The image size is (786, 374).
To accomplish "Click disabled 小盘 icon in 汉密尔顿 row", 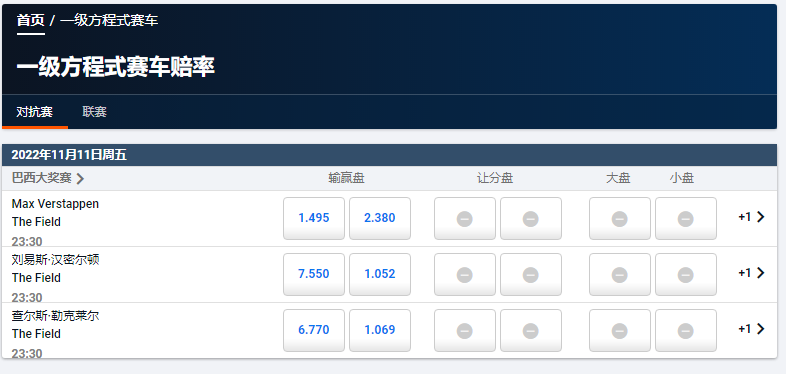I will (x=686, y=275).
